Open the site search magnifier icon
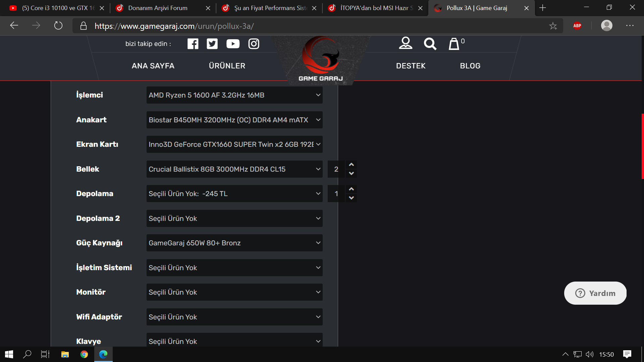Viewport: 644px width, 362px height. click(x=430, y=44)
